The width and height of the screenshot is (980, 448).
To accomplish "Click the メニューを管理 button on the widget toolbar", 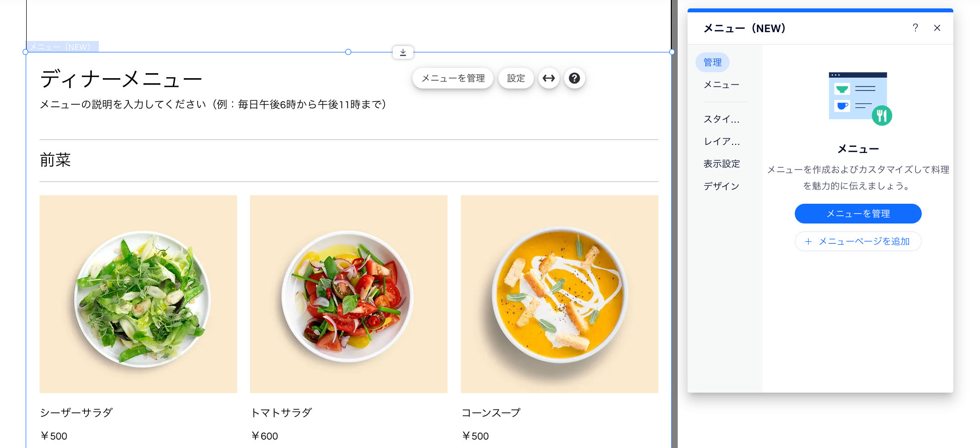I will [452, 78].
